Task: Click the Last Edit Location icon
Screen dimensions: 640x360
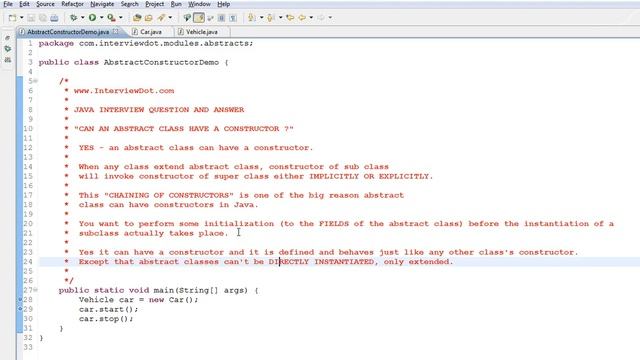Action: (290, 18)
